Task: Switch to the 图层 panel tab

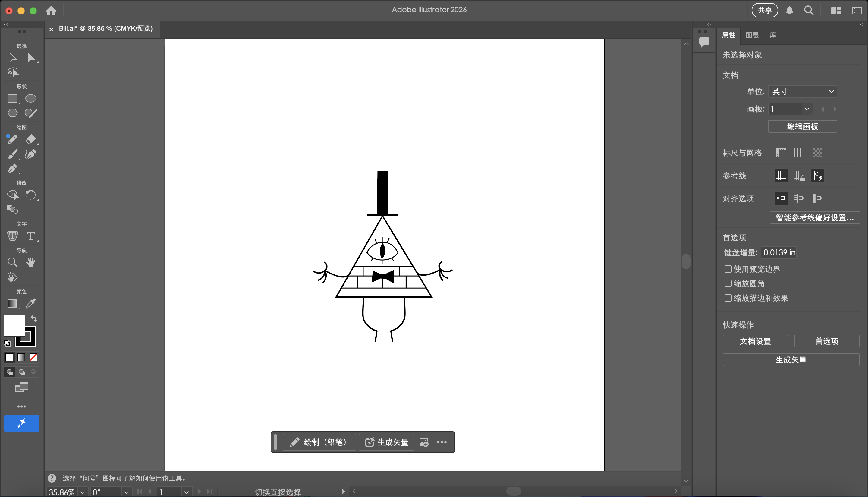Action: click(x=752, y=35)
